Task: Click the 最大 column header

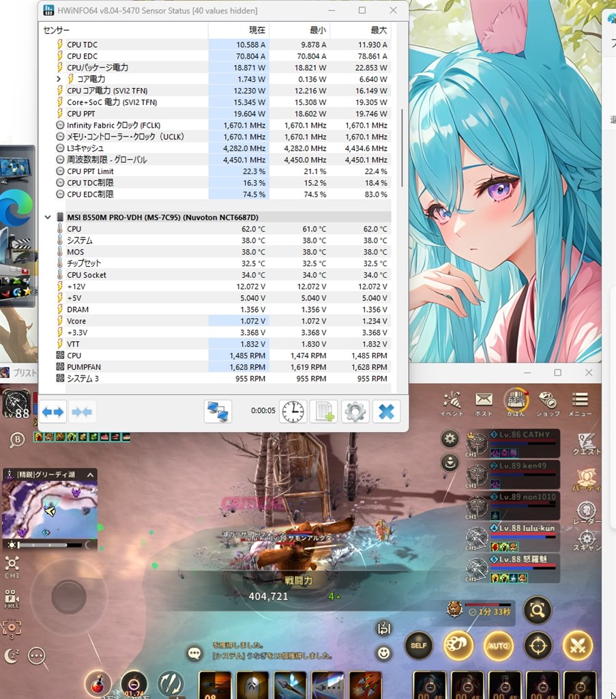Action: pos(361,30)
